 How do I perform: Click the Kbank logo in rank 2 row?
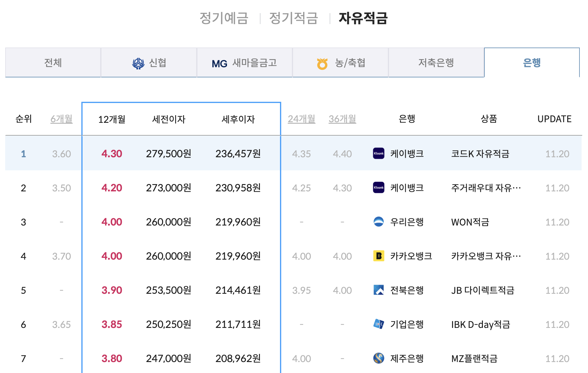pos(378,187)
